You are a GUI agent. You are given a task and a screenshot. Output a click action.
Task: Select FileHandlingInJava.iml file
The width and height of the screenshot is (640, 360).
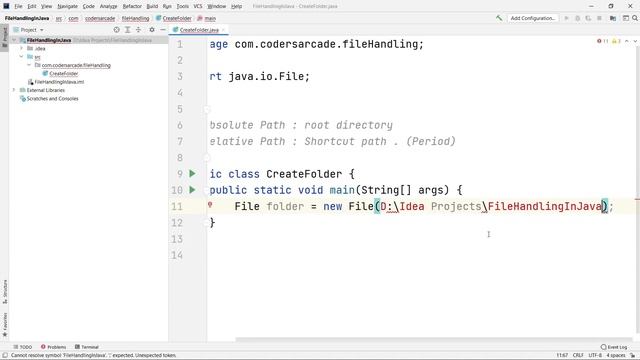[59, 82]
